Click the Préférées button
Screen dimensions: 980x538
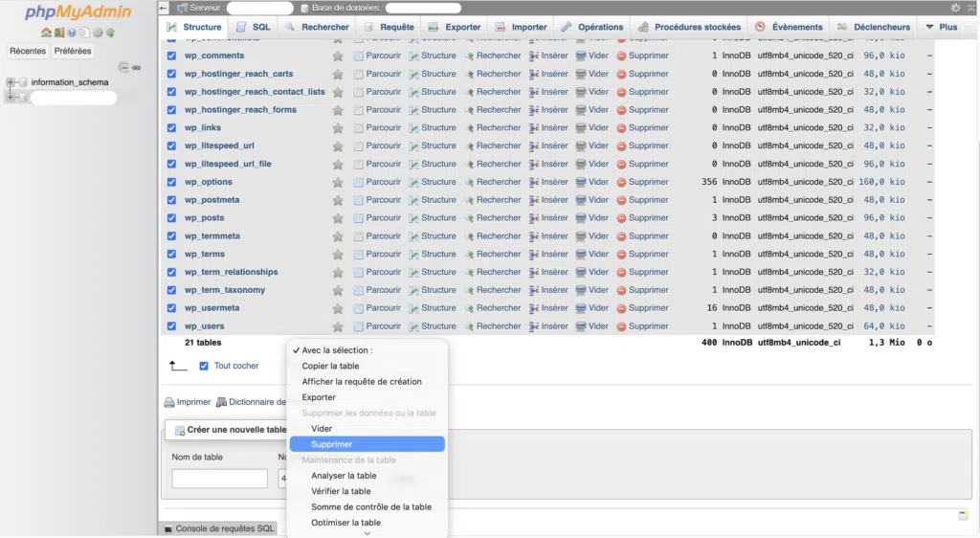73,52
